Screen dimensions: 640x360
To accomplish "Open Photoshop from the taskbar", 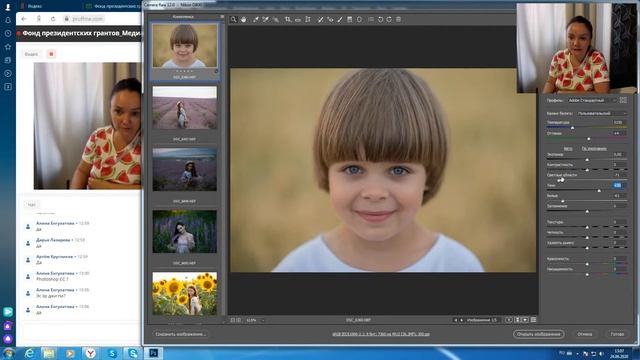I will (154, 353).
